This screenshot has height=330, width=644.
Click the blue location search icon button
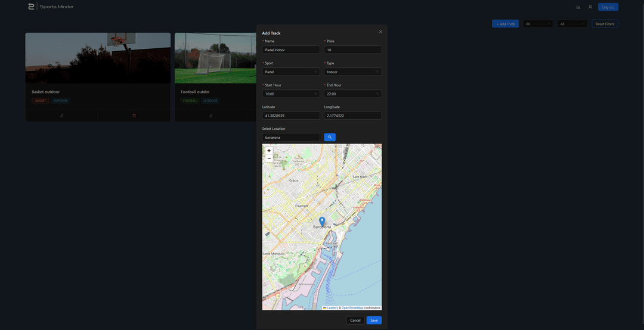(330, 137)
